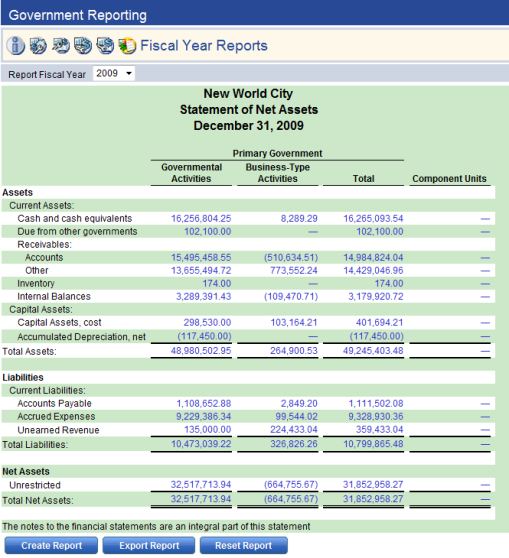Open Accounts Payable Total value 1,111,502.08

tap(376, 404)
